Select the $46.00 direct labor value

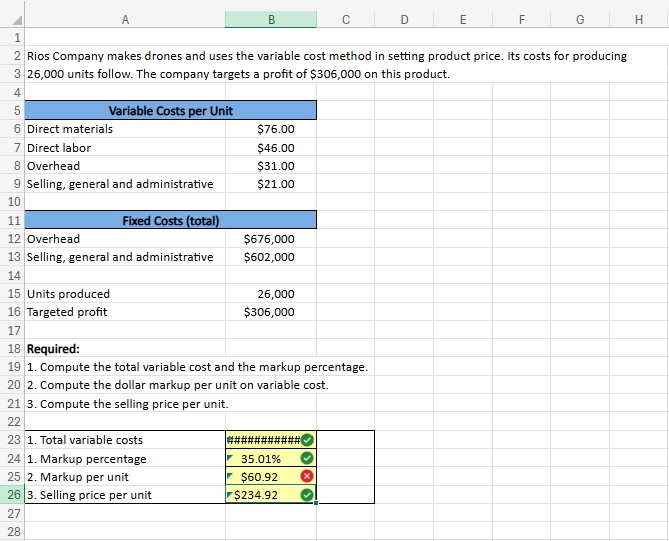point(271,148)
